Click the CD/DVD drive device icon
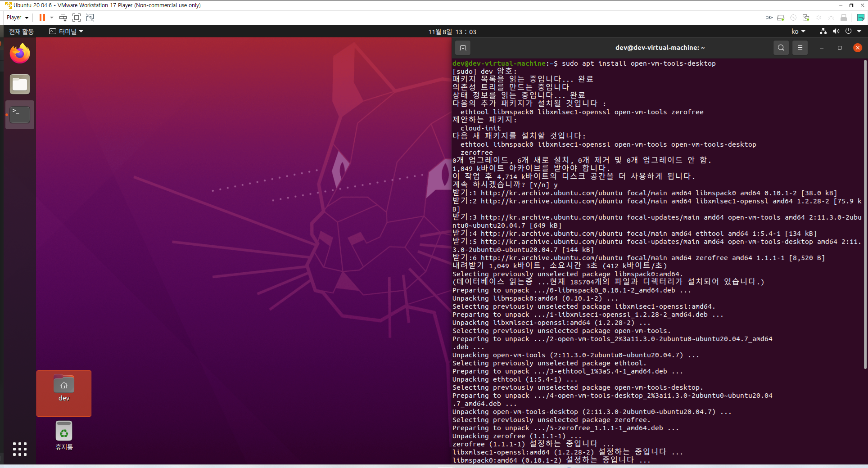Viewport: 868px width, 468px height. pos(793,18)
